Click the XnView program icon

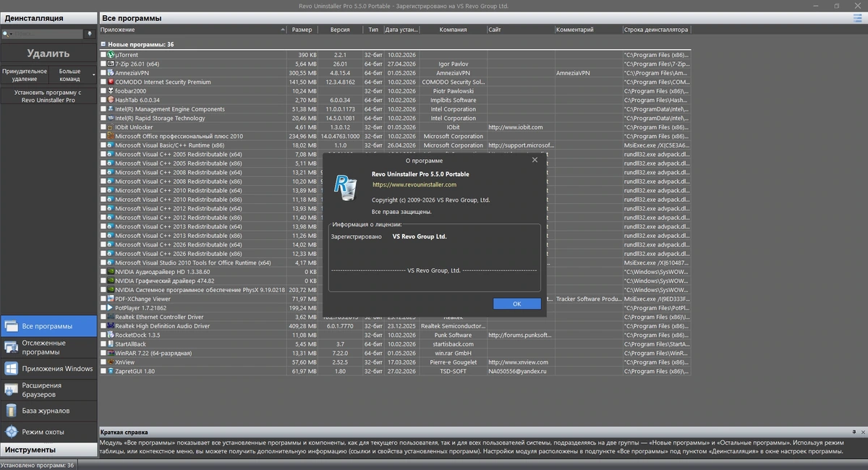click(x=111, y=362)
